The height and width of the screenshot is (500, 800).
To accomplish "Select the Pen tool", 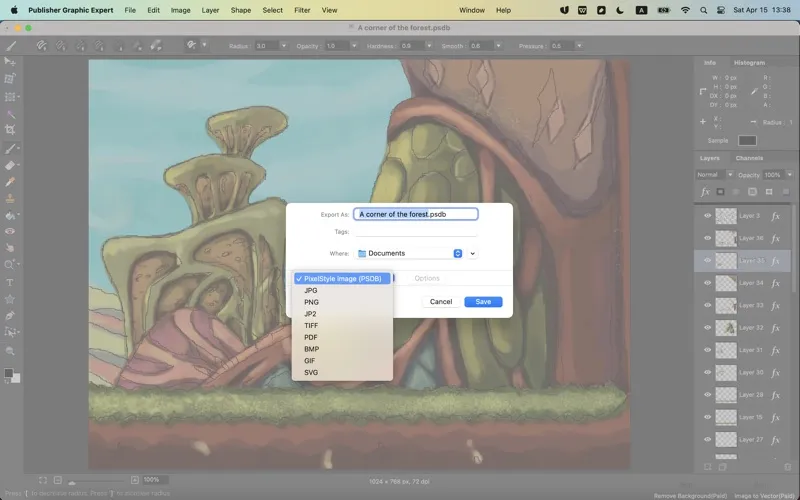I will tap(10, 315).
